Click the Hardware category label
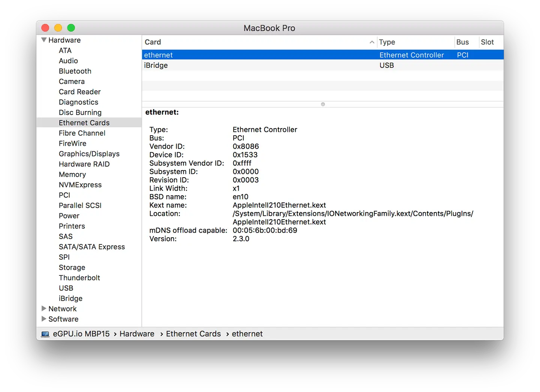 point(64,40)
